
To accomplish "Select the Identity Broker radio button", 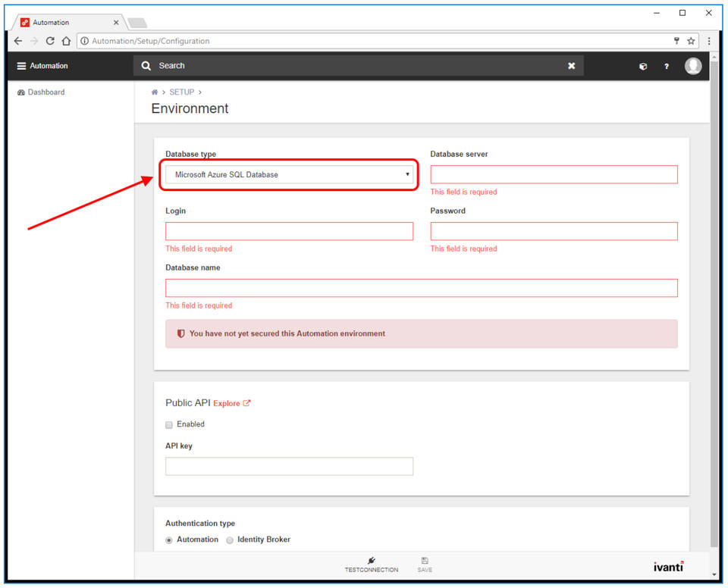I will 229,540.
